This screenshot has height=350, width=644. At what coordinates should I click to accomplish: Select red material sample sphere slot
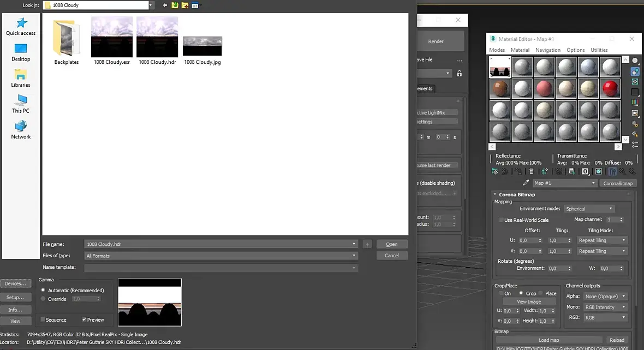[610, 88]
